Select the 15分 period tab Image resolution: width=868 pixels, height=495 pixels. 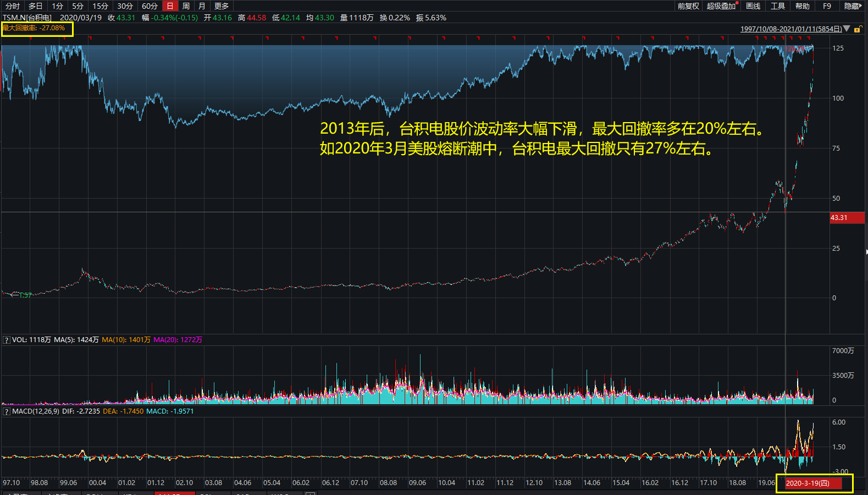[x=100, y=6]
